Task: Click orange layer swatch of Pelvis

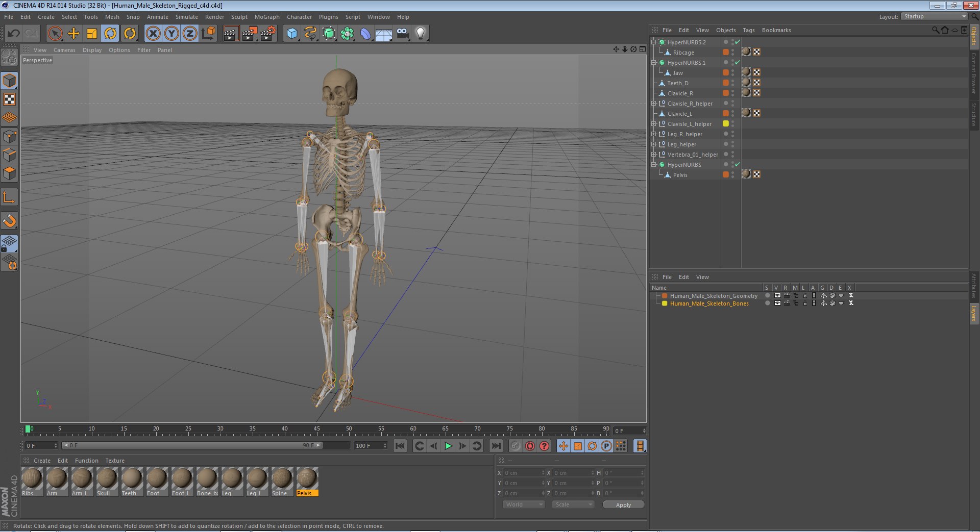Action: 725,174
